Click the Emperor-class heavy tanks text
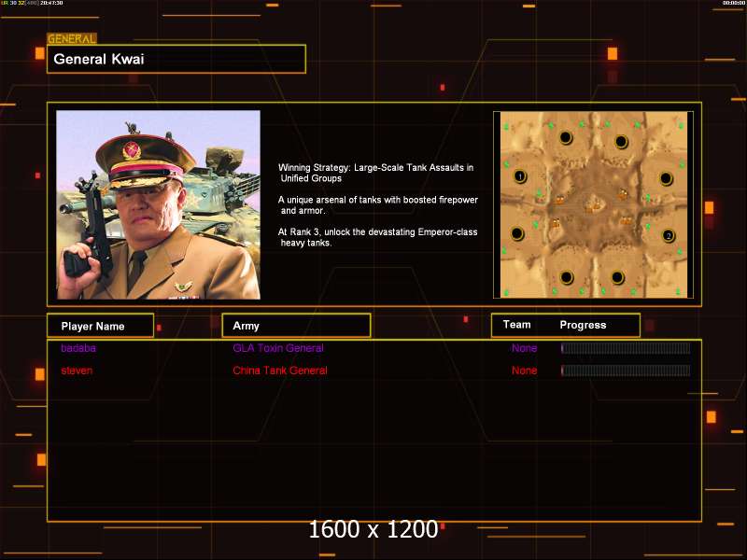This screenshot has width=747, height=560. pyautogui.click(x=378, y=237)
